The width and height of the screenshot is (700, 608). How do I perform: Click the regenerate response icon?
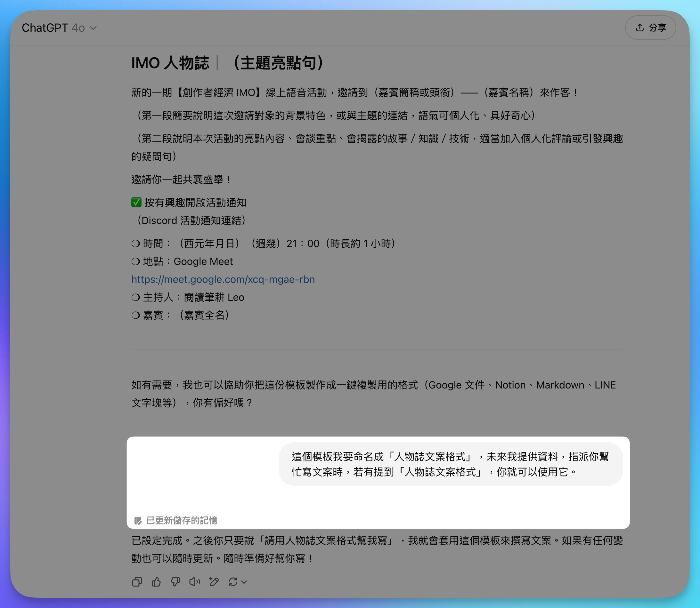coord(233,582)
